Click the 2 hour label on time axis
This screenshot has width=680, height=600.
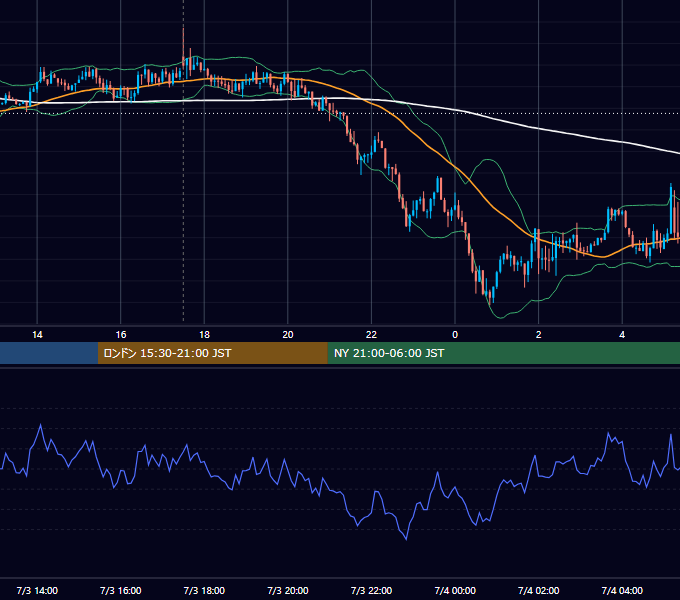pos(539,335)
